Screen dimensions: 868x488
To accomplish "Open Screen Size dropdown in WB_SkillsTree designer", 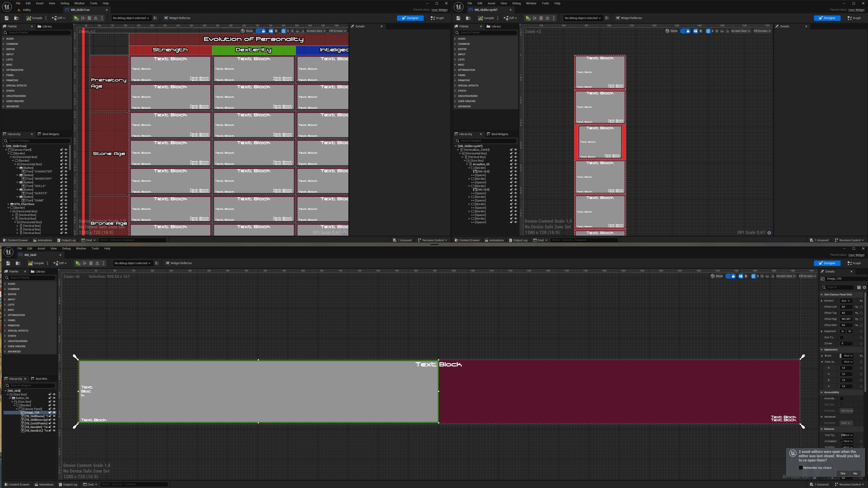I will pos(316,31).
